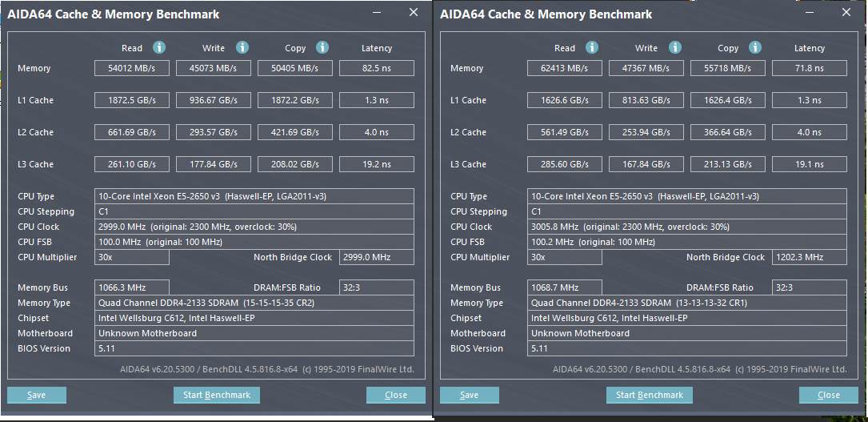Save results from the left window

[x=37, y=395]
